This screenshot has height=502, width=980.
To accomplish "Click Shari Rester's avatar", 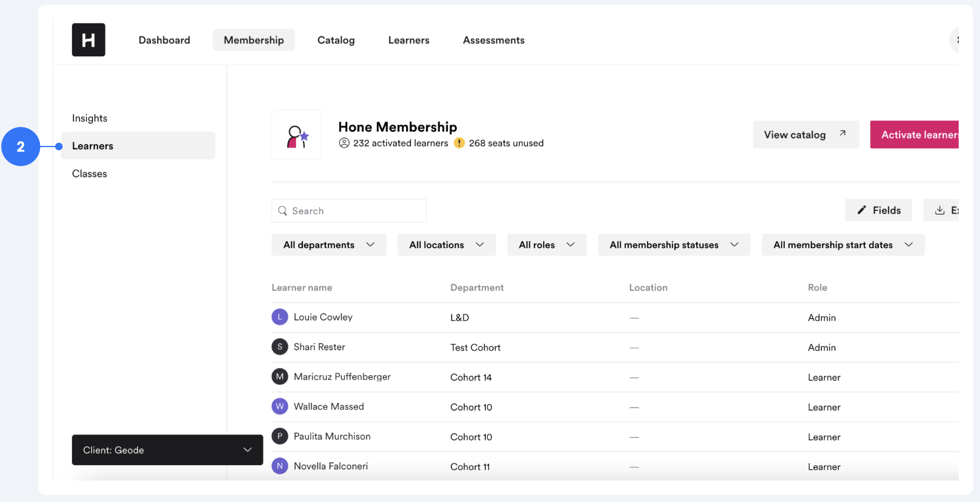I will pyautogui.click(x=280, y=347).
